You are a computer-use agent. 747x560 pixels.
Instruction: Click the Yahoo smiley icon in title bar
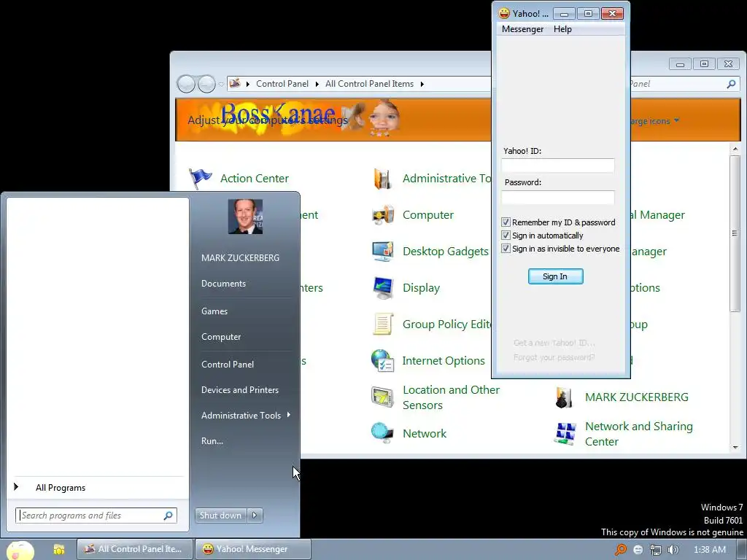coord(504,13)
